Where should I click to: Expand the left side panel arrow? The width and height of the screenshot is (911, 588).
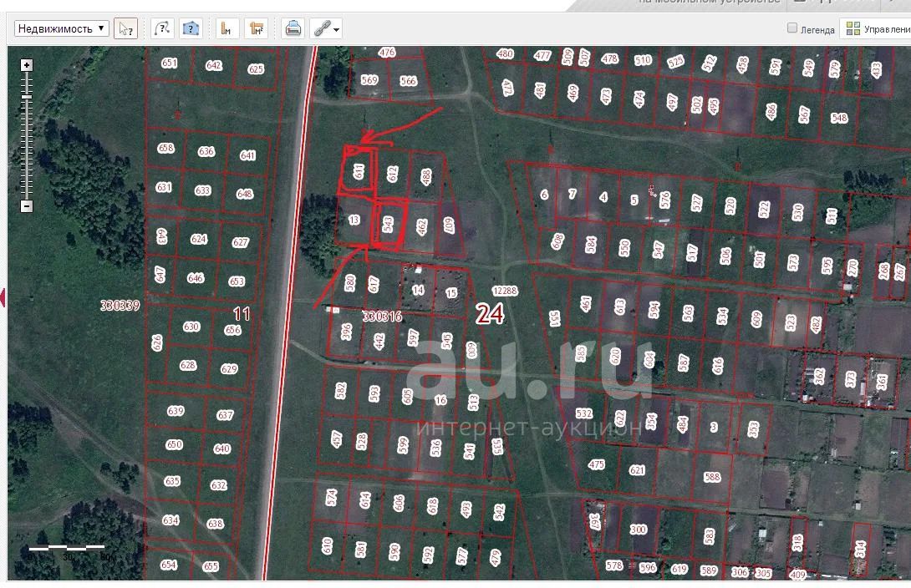pos(3,297)
